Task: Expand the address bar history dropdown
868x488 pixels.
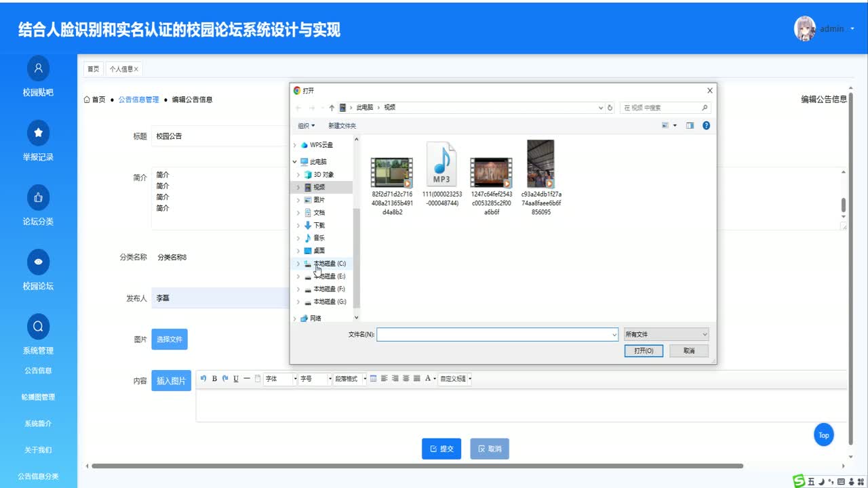Action: pos(601,108)
